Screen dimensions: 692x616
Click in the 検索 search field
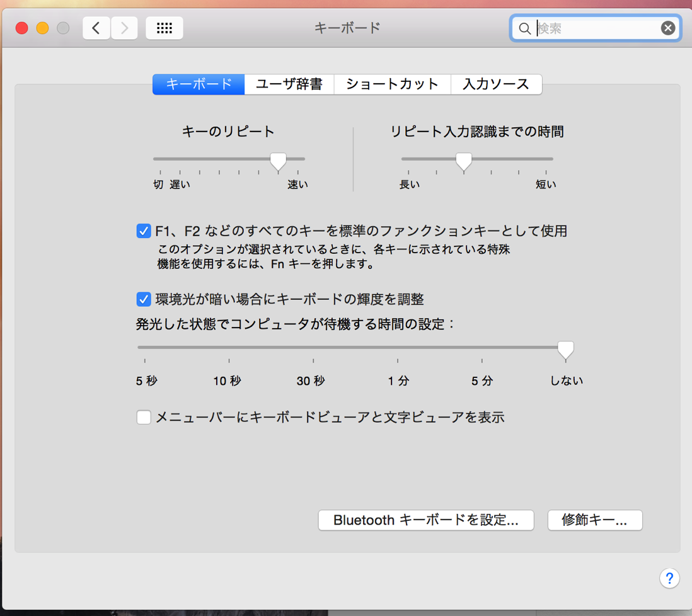[596, 28]
